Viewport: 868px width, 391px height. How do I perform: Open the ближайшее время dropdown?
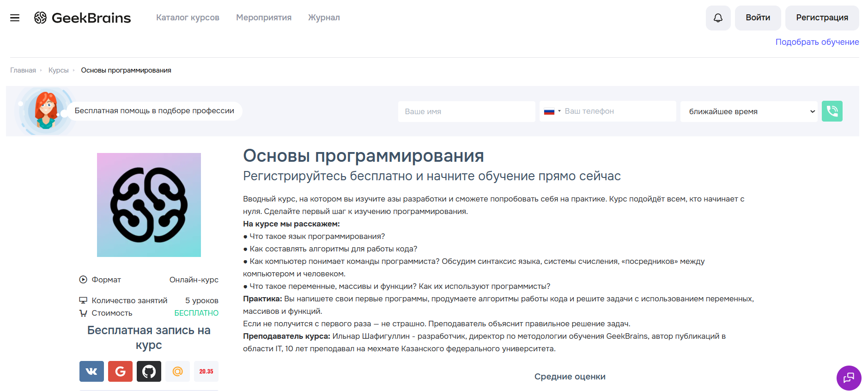pyautogui.click(x=748, y=111)
